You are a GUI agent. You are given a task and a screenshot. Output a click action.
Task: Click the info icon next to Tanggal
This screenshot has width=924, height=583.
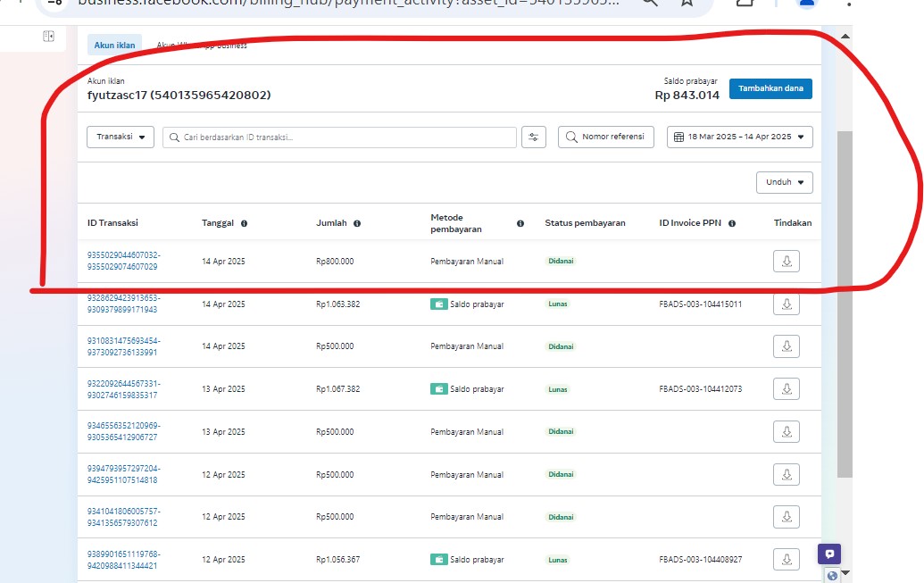pos(244,223)
